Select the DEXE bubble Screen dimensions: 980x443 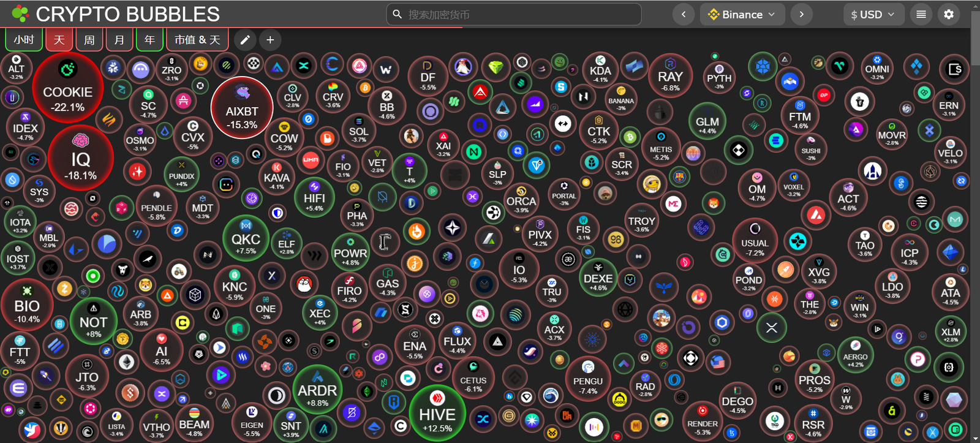[598, 277]
